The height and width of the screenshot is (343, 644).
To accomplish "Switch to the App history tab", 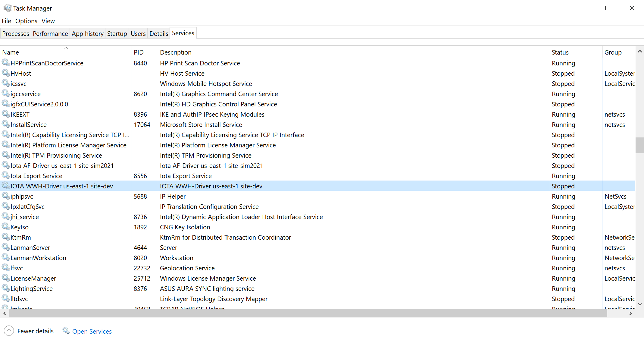I will click(88, 33).
